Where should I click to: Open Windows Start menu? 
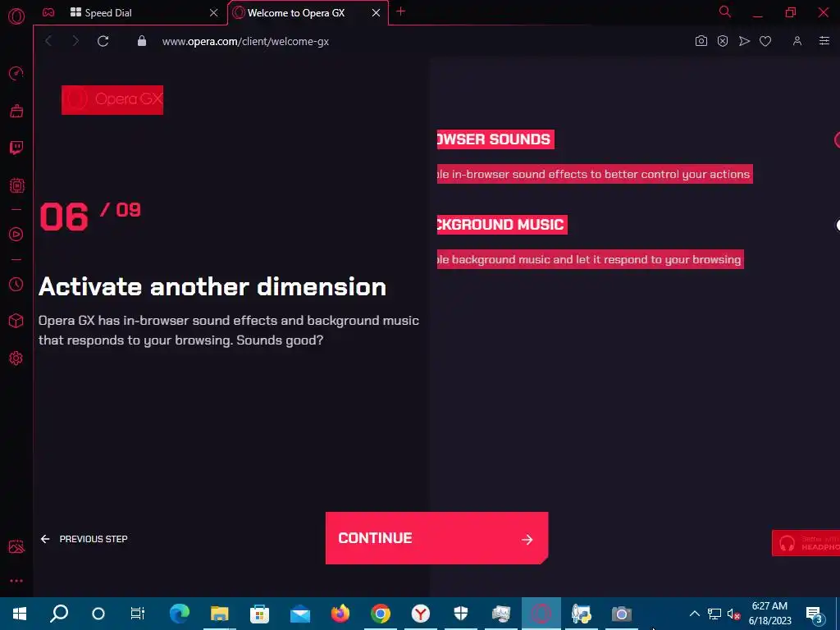20,614
